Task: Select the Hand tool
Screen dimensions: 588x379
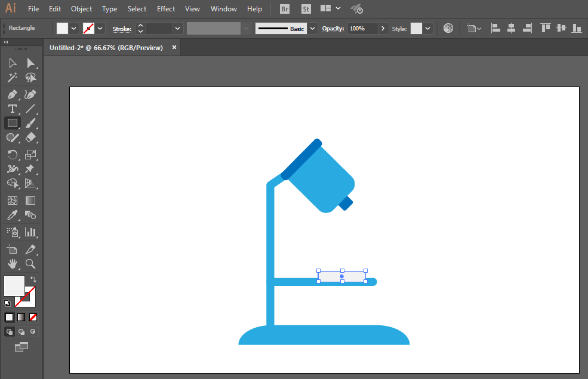Action: pos(13,264)
